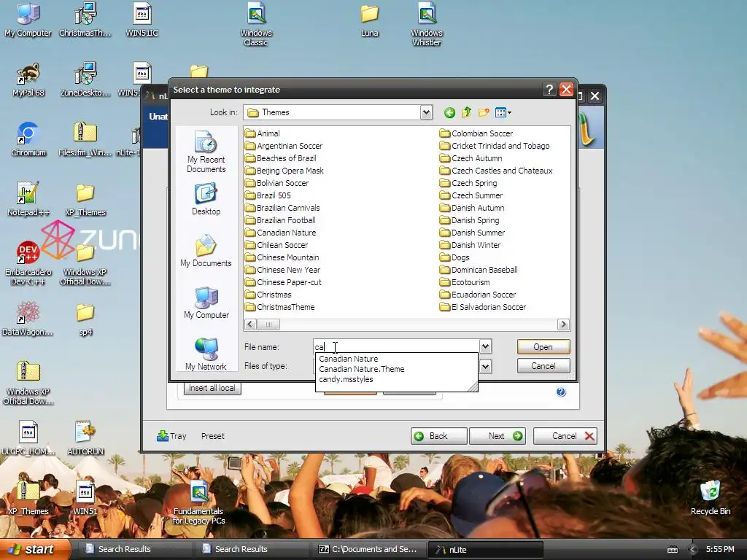Open the Chinese New Year folder
The width and height of the screenshot is (747, 560).
click(x=283, y=270)
